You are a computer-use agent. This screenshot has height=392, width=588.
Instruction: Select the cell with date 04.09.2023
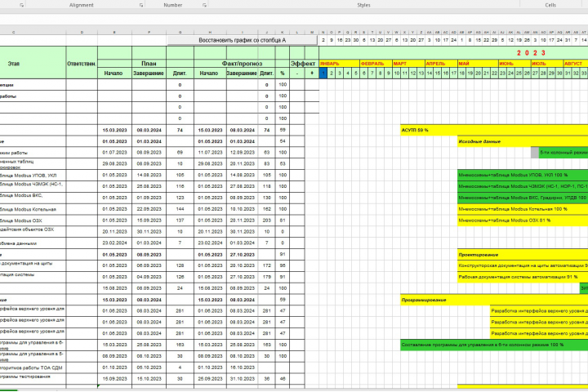149,277
